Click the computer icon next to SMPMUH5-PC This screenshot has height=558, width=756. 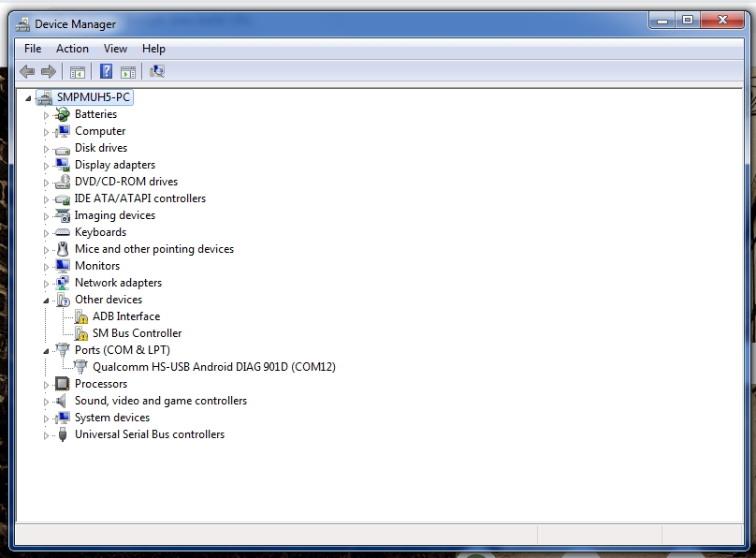coord(45,96)
